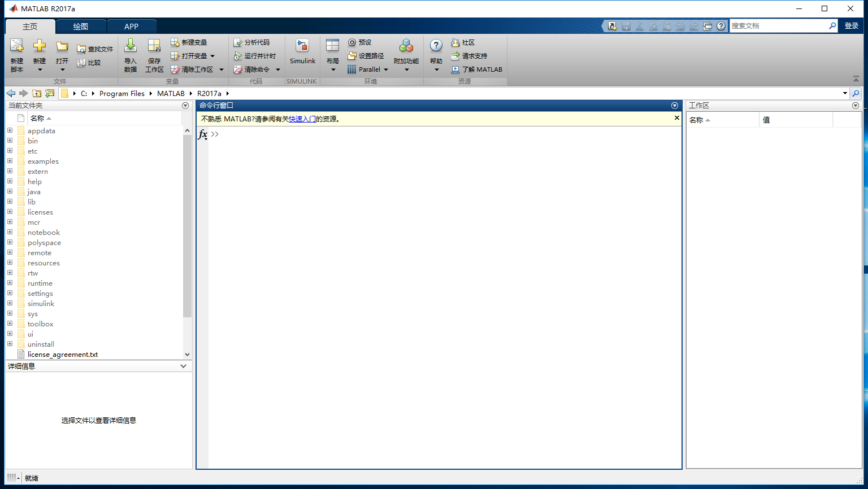Screen dimensions: 868x489
Task: Click the Program Files path segment
Action: click(122, 94)
